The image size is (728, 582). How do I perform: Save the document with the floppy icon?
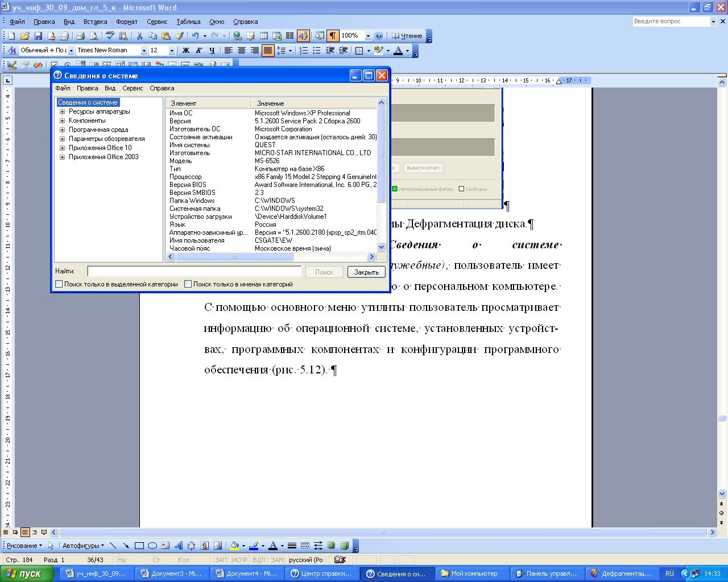[x=38, y=36]
